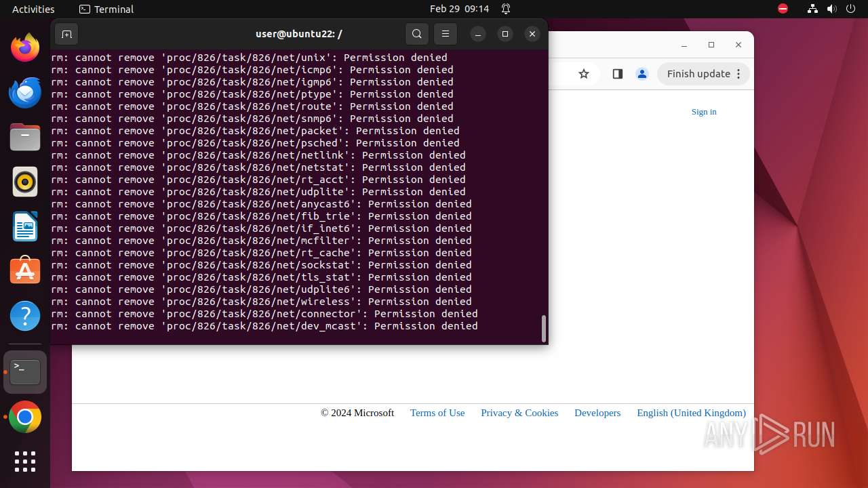
Task: Click the Sign in link
Action: click(704, 112)
